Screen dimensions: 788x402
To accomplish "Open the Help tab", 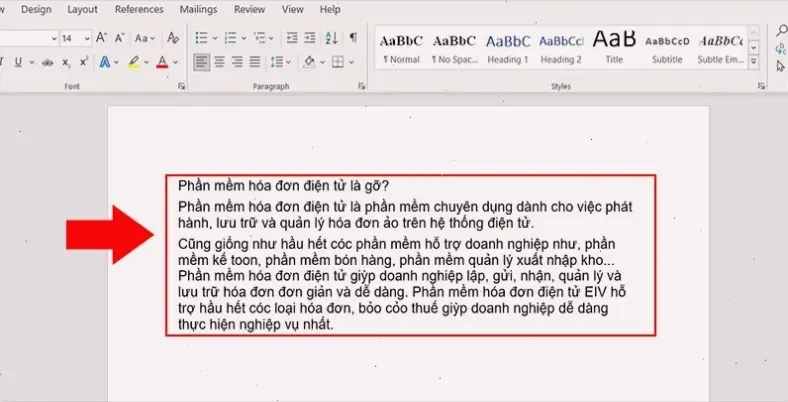I will [330, 9].
